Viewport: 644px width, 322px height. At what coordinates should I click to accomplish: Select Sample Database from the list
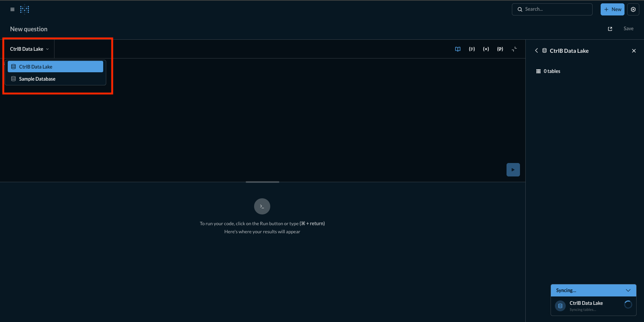37,79
